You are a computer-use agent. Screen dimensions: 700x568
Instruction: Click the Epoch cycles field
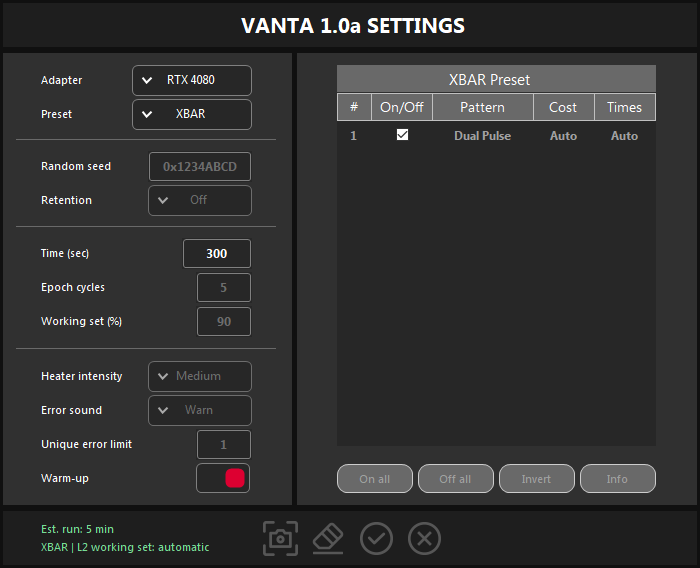click(x=224, y=288)
